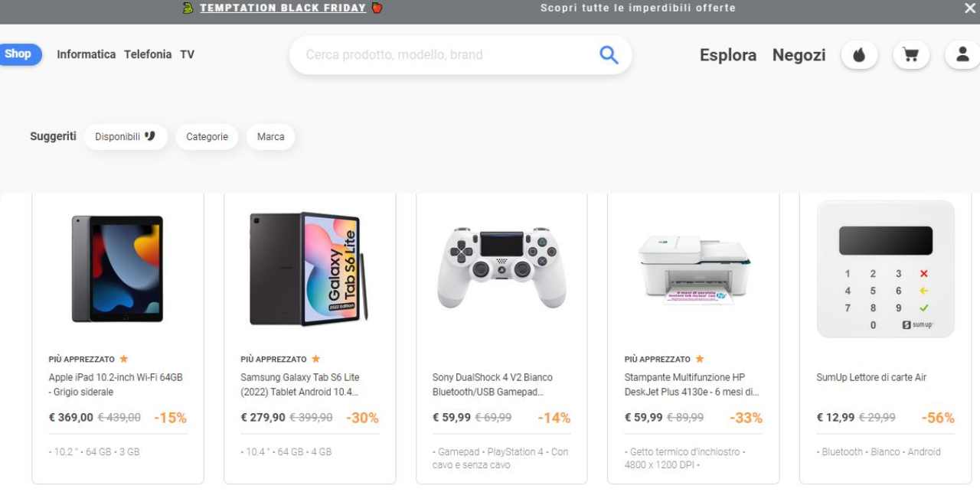
Task: Open the Informatica menu
Action: [x=87, y=54]
